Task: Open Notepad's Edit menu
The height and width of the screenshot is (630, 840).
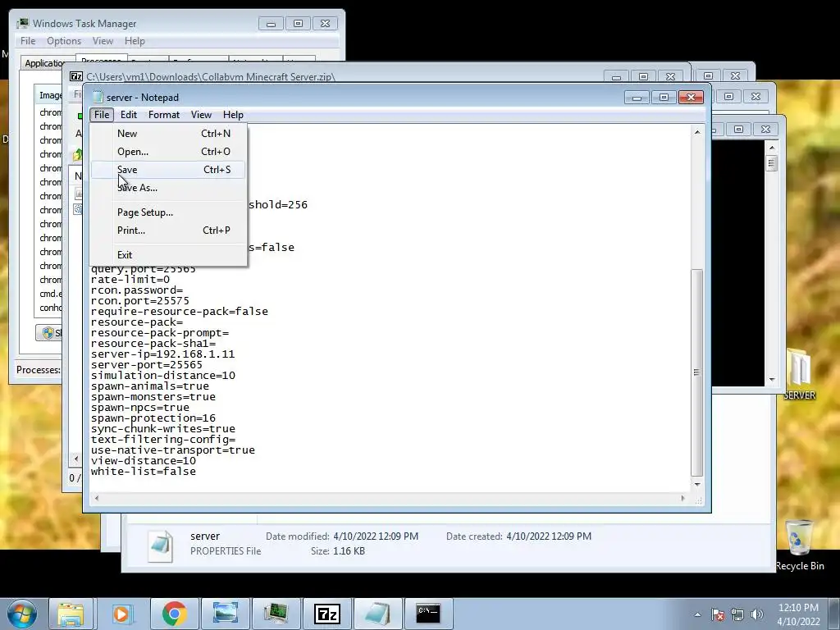Action: pos(129,115)
